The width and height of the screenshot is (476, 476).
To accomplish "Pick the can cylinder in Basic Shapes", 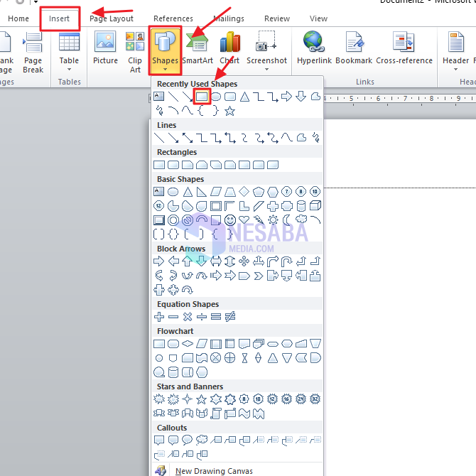I will click(301, 206).
